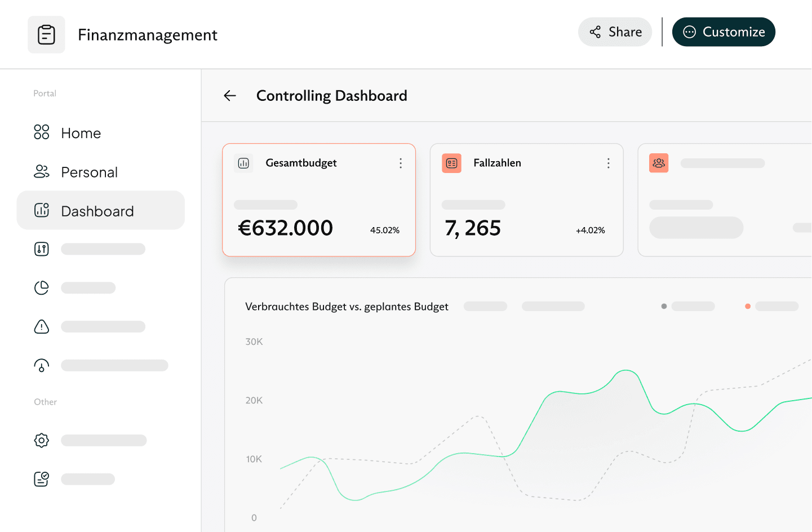812x532 pixels.
Task: Select the Gesamtbudget €632.000 card
Action: [x=319, y=214]
